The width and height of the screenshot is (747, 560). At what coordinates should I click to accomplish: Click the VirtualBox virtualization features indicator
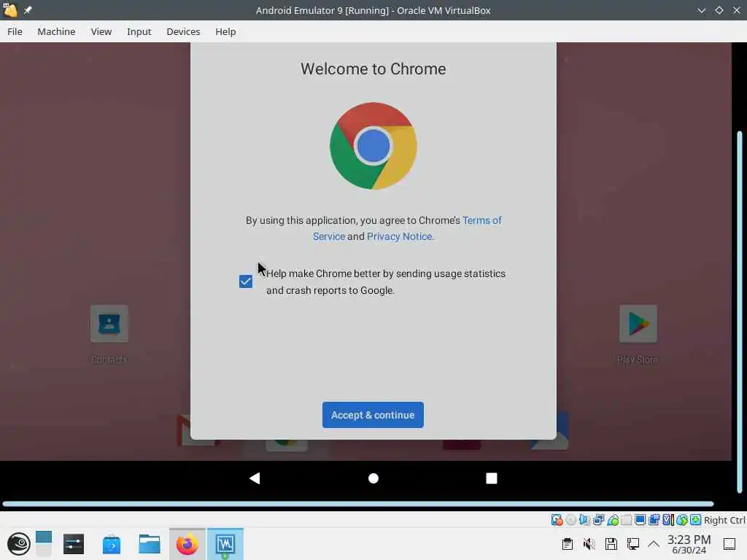click(669, 520)
